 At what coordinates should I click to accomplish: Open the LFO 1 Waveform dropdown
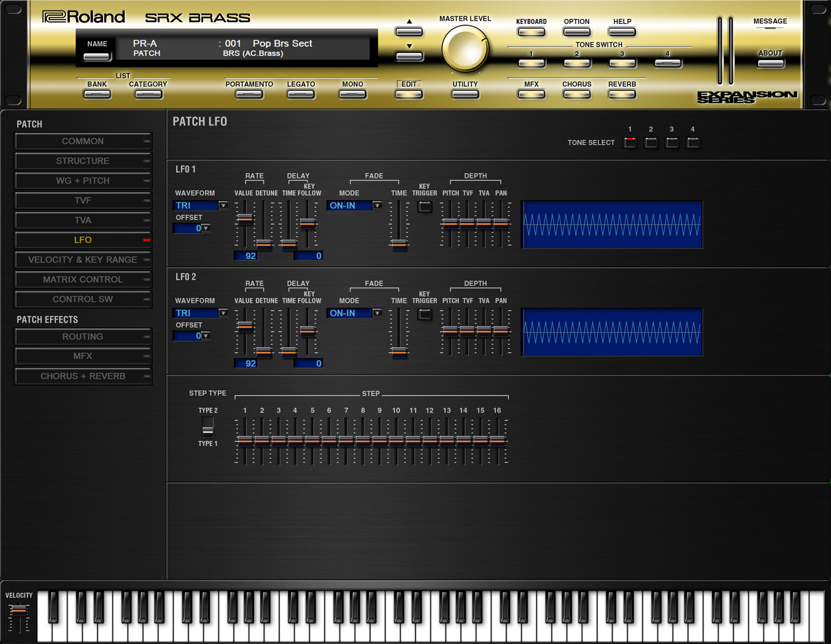(201, 205)
